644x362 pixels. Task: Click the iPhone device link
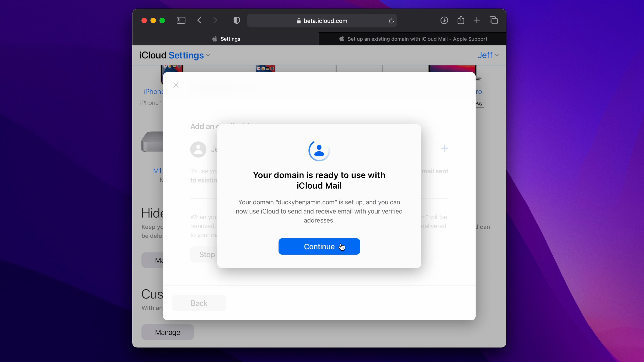tap(153, 92)
